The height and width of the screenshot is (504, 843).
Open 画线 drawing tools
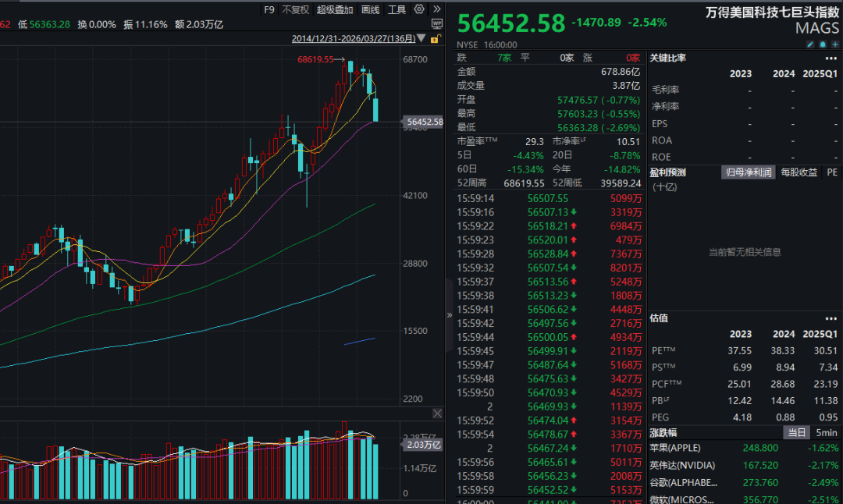[370, 9]
